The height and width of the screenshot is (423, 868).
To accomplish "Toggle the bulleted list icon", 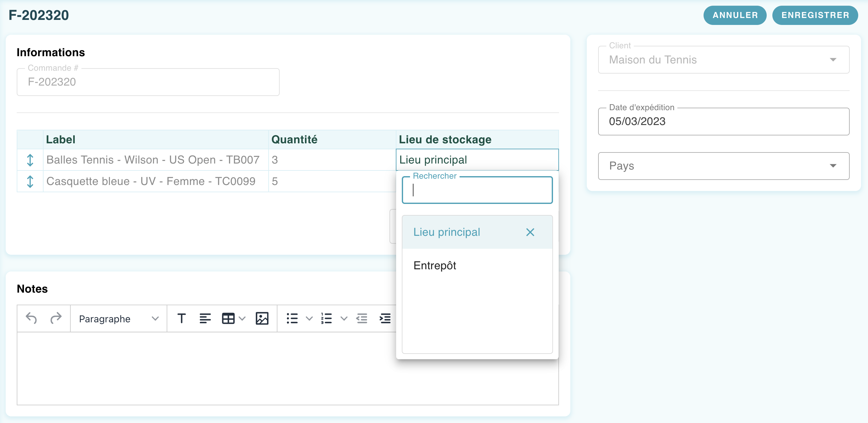I will (292, 318).
